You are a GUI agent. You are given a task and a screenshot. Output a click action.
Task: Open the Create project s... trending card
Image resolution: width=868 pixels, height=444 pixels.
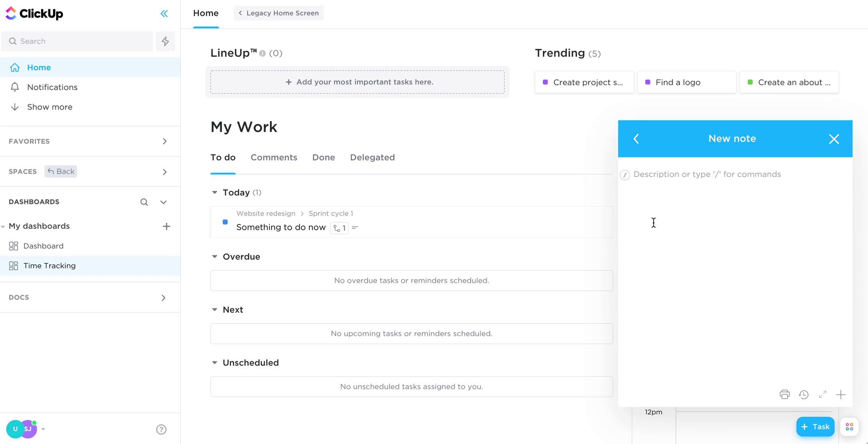(x=584, y=82)
